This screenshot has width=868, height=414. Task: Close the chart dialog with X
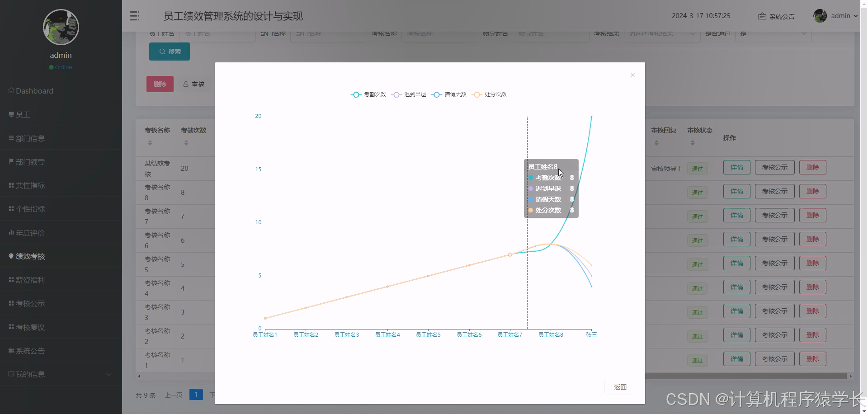coord(632,75)
